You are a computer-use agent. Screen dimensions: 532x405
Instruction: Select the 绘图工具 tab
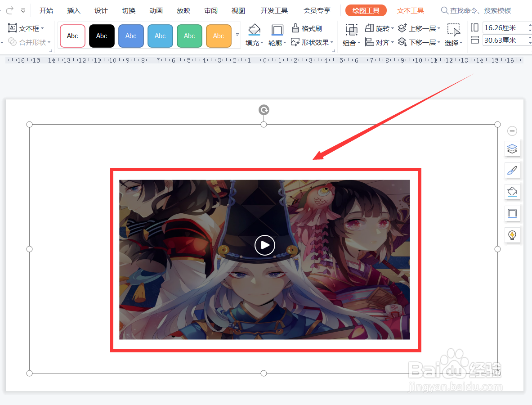(366, 10)
